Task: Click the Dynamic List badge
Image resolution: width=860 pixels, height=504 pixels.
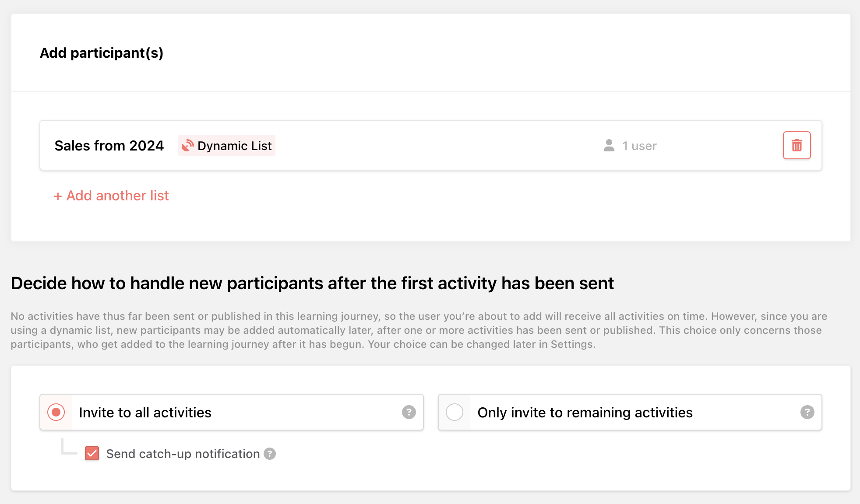Action: tap(227, 145)
